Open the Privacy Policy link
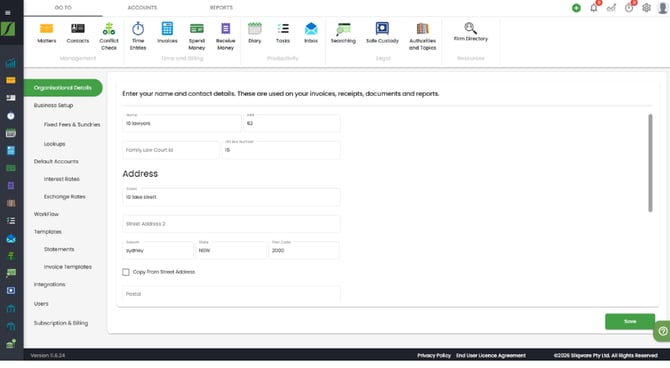 coord(434,356)
